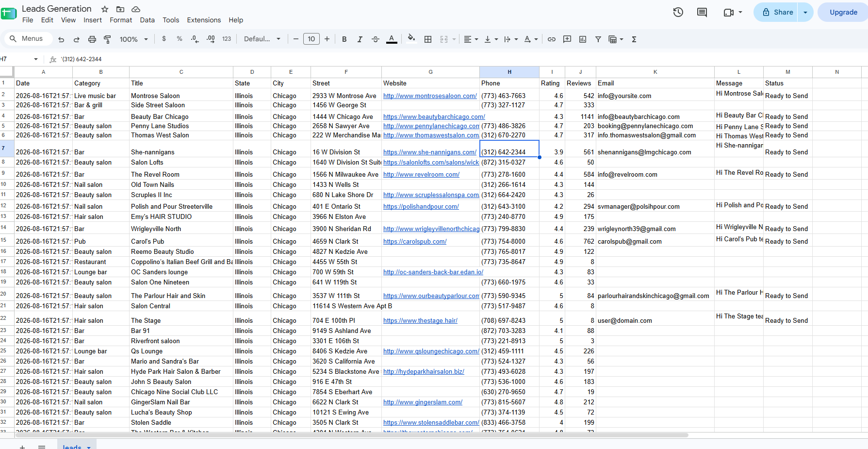The image size is (868, 449).
Task: Click the name box showing H7
Action: [x=19, y=59]
